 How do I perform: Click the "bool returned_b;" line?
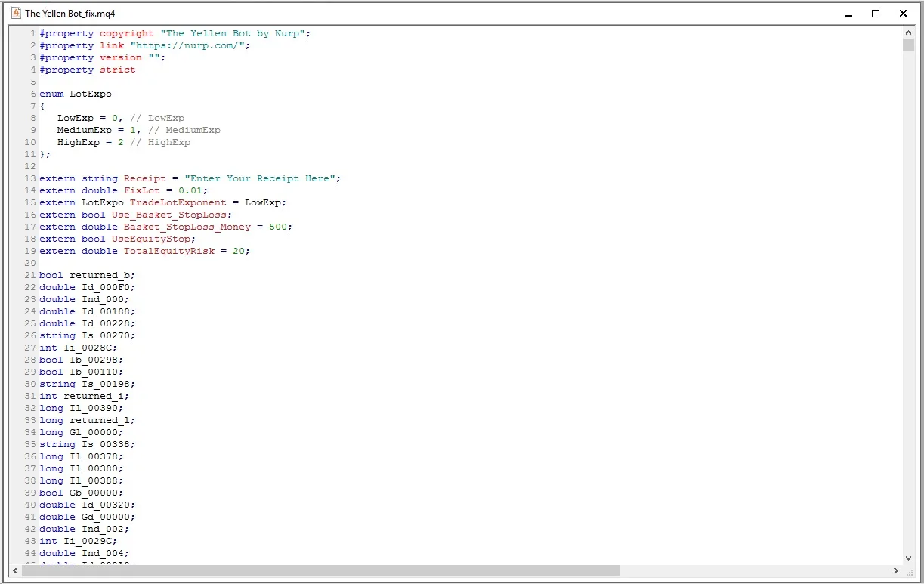[x=88, y=275]
